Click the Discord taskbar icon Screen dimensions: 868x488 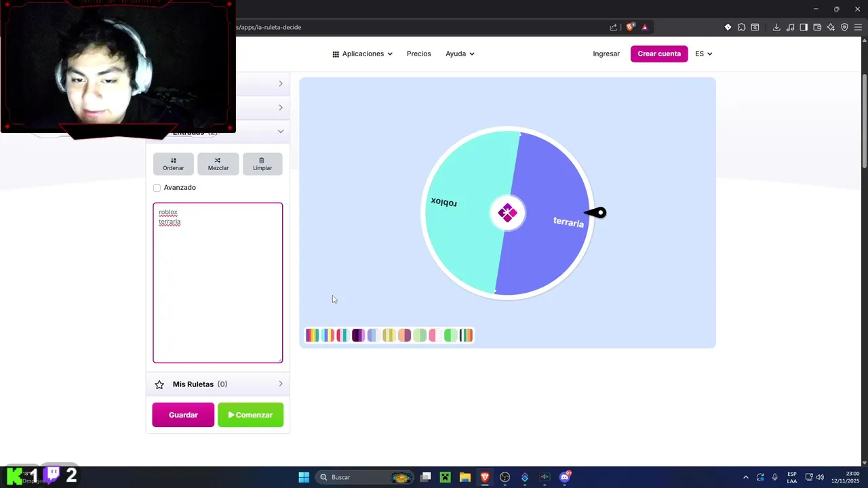[x=564, y=477]
